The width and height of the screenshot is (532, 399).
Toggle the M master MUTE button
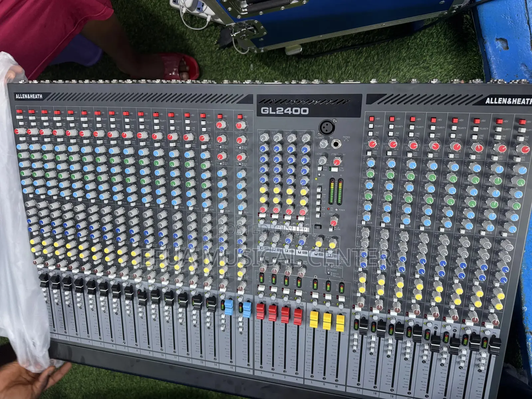coord(341,298)
